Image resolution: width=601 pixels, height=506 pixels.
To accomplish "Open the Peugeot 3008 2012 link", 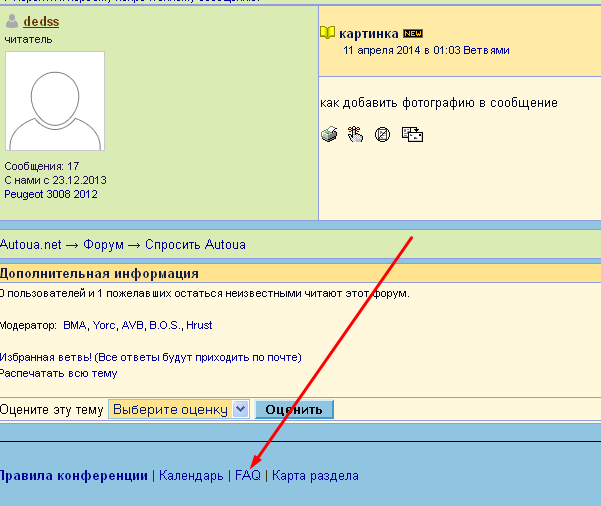I will click(50, 194).
